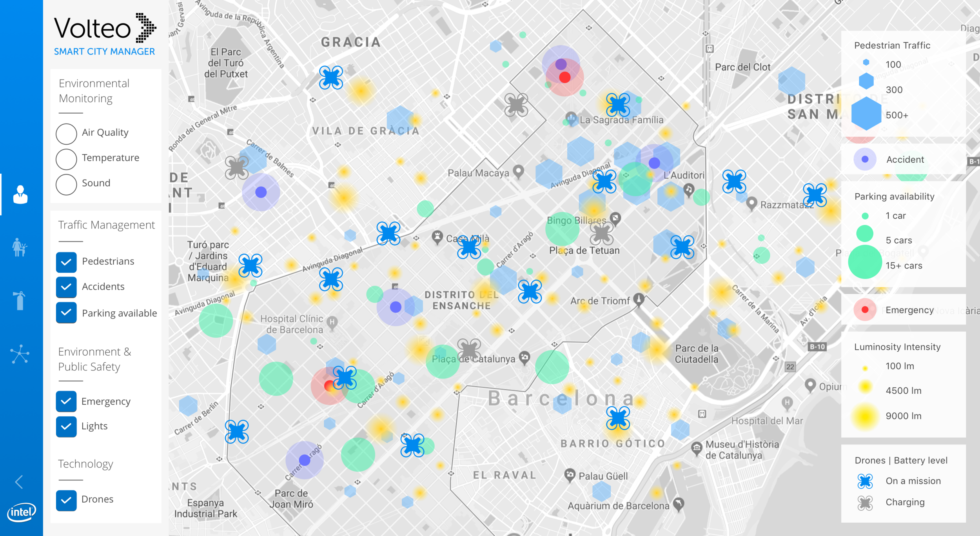Select the red emergency marker near Sagrada Família
Viewport: 980px width, 536px height.
pos(565,77)
